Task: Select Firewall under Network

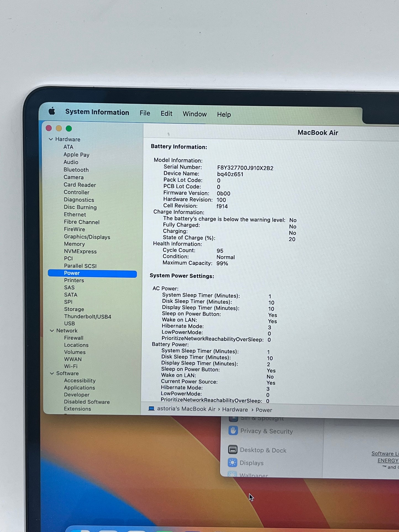Action: point(74,338)
